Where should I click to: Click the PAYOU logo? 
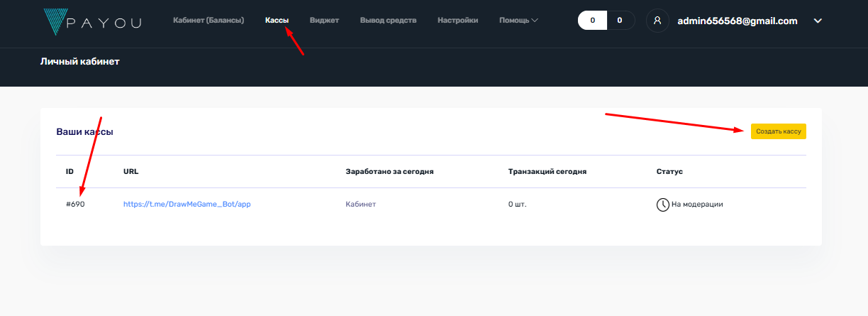[92, 21]
